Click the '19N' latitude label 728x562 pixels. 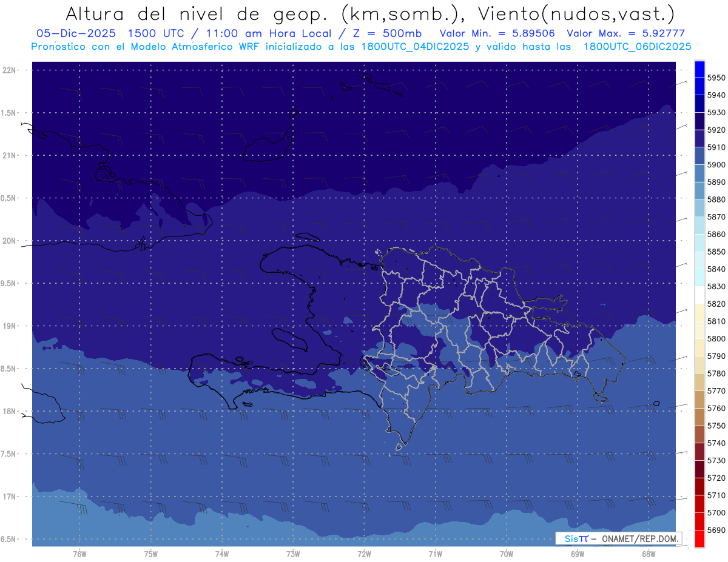click(10, 326)
